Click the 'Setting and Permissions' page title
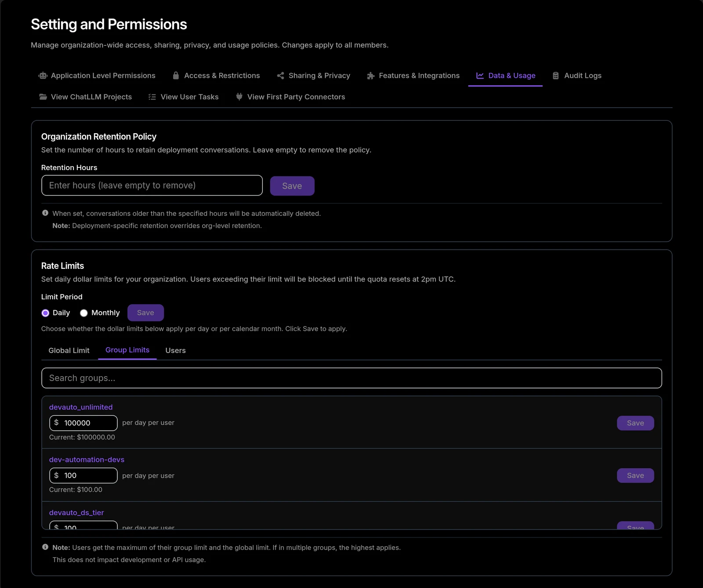 coord(109,24)
